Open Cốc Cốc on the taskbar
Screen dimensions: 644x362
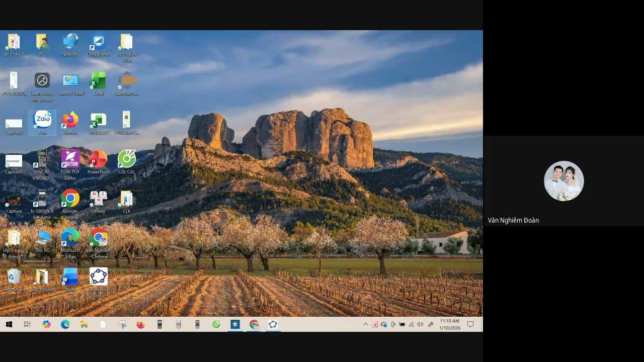tap(216, 325)
